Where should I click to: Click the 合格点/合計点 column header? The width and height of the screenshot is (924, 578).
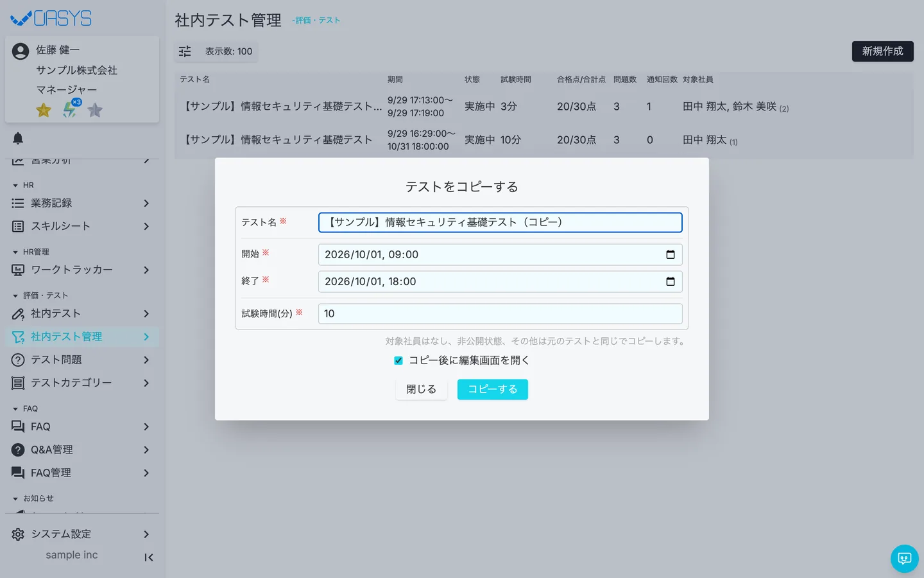[581, 80]
